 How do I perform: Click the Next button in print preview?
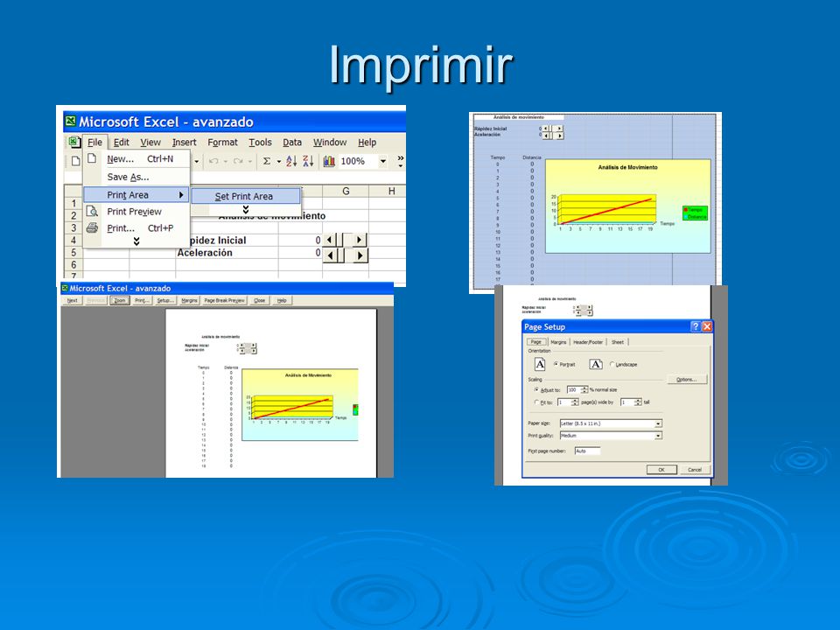pyautogui.click(x=73, y=300)
